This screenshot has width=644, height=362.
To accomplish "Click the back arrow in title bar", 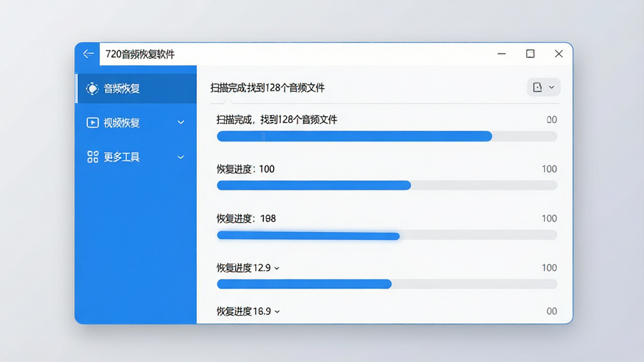I will 88,54.
